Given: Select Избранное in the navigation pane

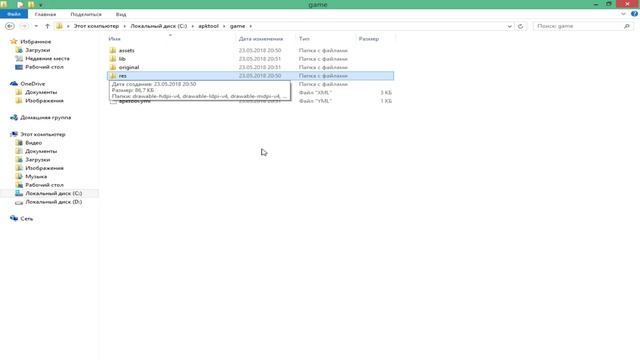Looking at the screenshot, I should [x=36, y=42].
